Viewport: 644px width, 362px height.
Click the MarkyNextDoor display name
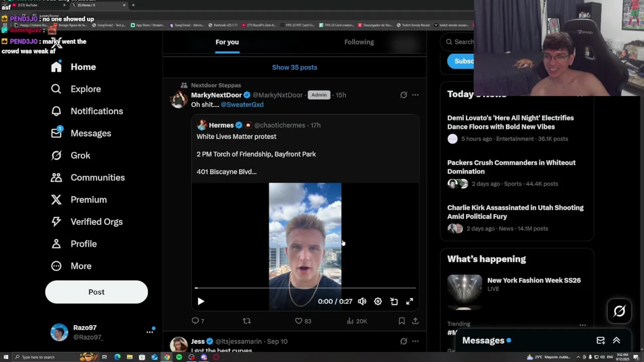[216, 95]
